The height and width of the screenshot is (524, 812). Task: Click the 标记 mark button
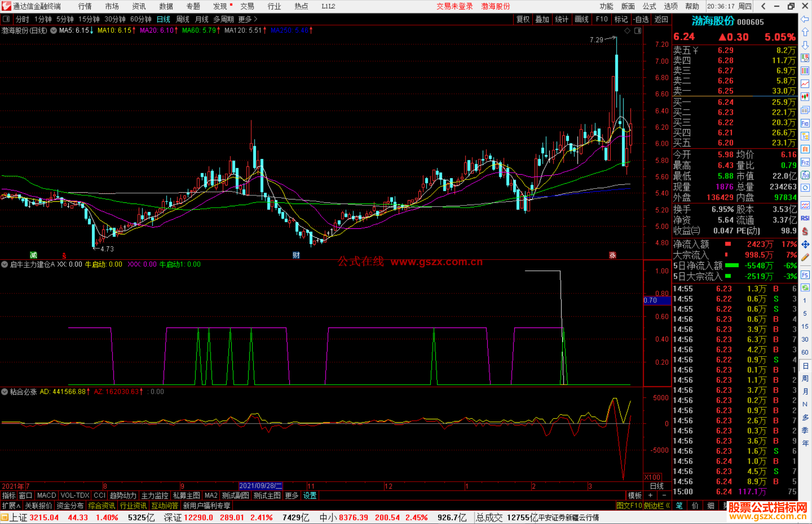pos(621,19)
